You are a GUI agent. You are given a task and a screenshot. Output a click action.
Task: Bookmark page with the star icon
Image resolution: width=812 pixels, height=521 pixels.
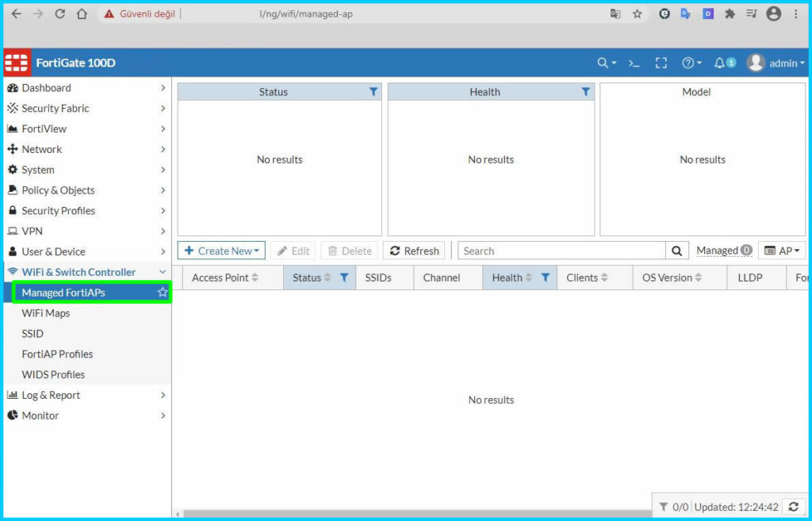(638, 14)
